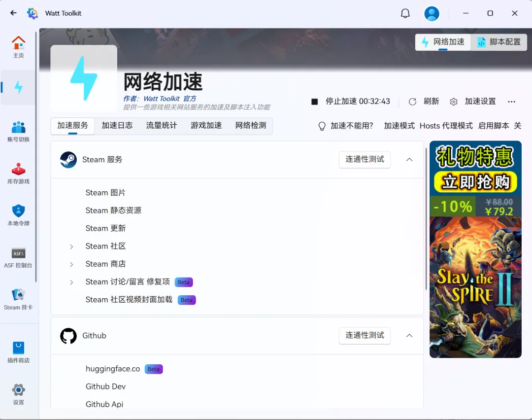Click the Github octocat logo
The width and height of the screenshot is (532, 420).
[68, 336]
